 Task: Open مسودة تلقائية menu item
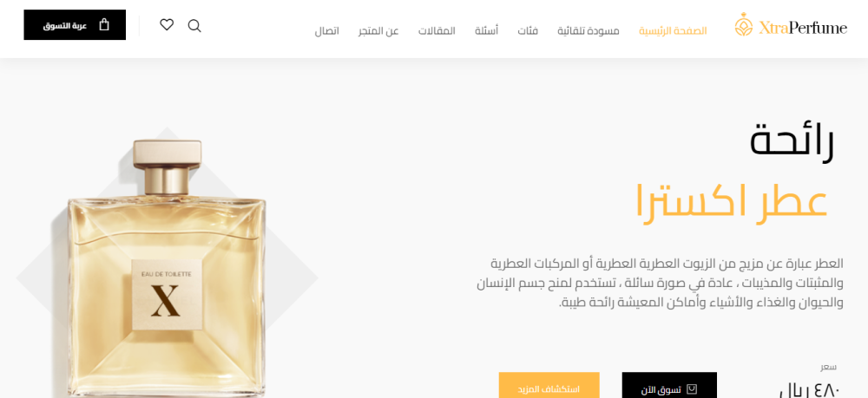589,31
